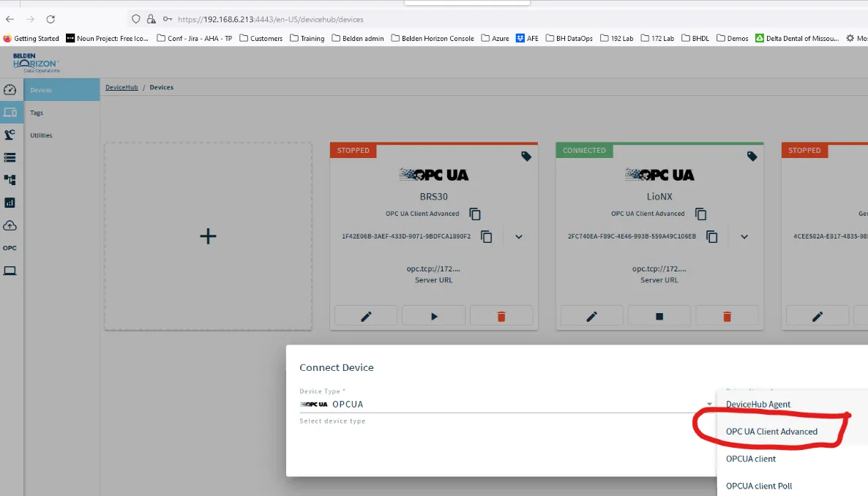The width and height of the screenshot is (868, 496).
Task: Select the OPCUA client option
Action: (x=792, y=459)
